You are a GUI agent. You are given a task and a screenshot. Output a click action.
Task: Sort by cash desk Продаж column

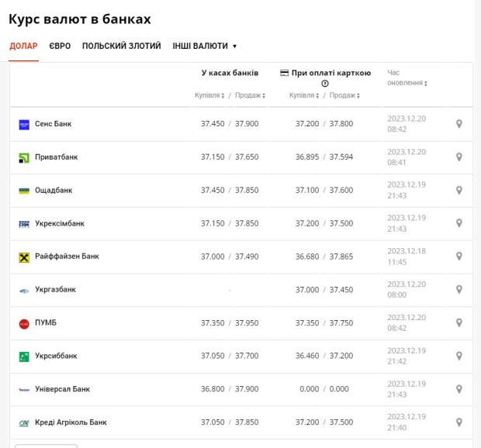(x=250, y=95)
